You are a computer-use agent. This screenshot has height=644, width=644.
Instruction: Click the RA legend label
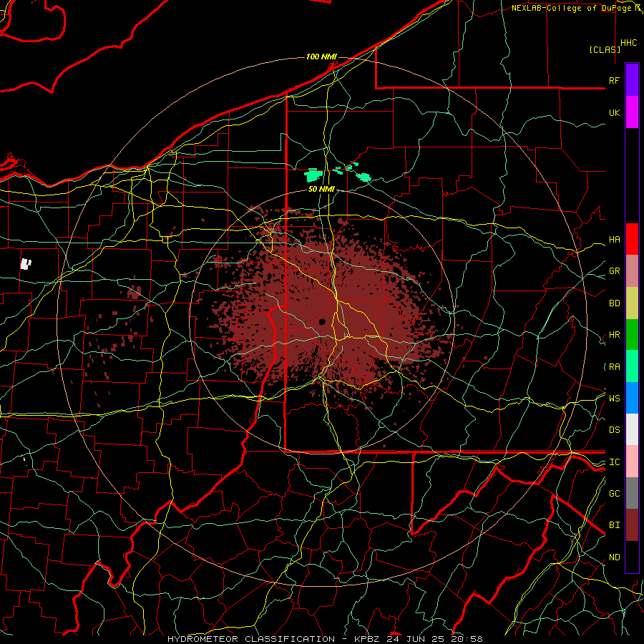click(x=615, y=367)
